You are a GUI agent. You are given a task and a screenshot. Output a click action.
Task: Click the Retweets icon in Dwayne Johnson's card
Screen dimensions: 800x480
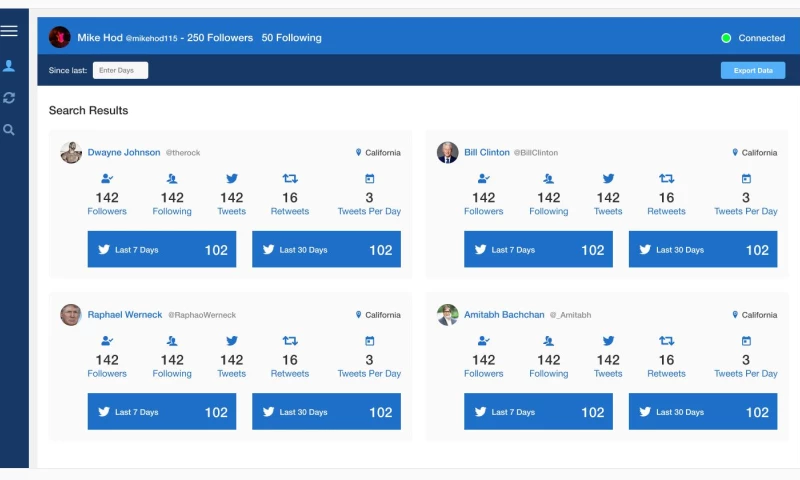click(290, 179)
